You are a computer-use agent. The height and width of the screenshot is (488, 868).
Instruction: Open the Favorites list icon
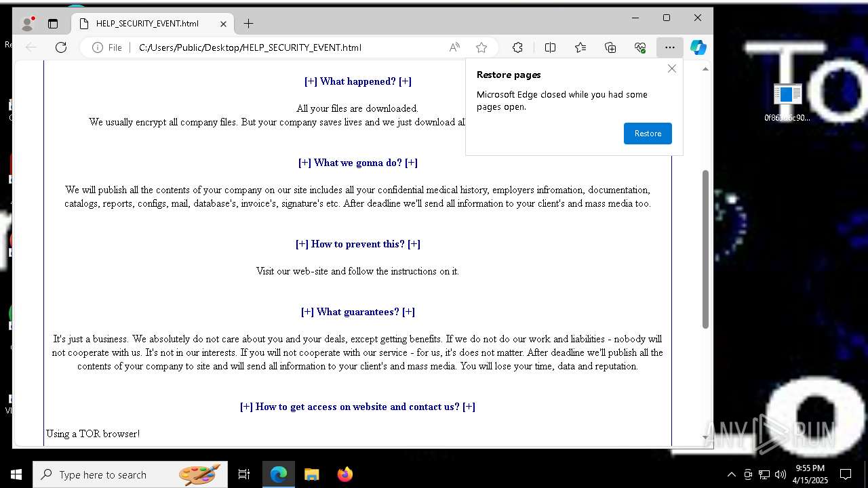pyautogui.click(x=580, y=47)
